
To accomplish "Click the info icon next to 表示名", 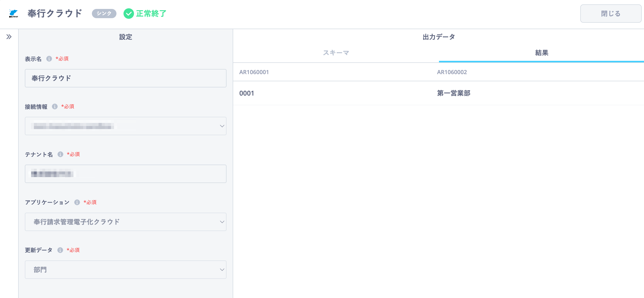I will 49,59.
